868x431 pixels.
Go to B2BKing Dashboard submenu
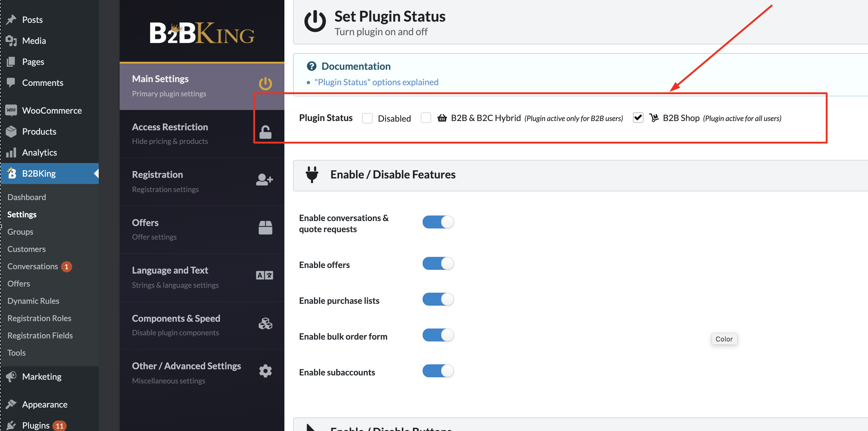click(27, 197)
